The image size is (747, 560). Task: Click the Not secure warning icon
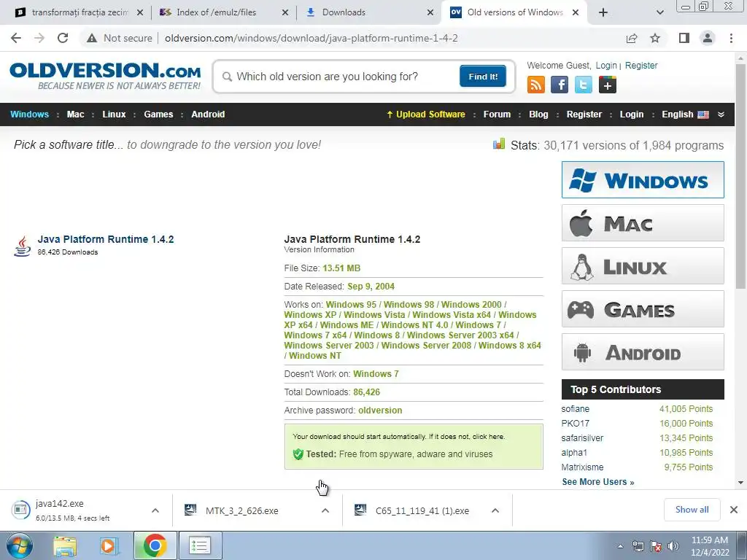tap(92, 38)
